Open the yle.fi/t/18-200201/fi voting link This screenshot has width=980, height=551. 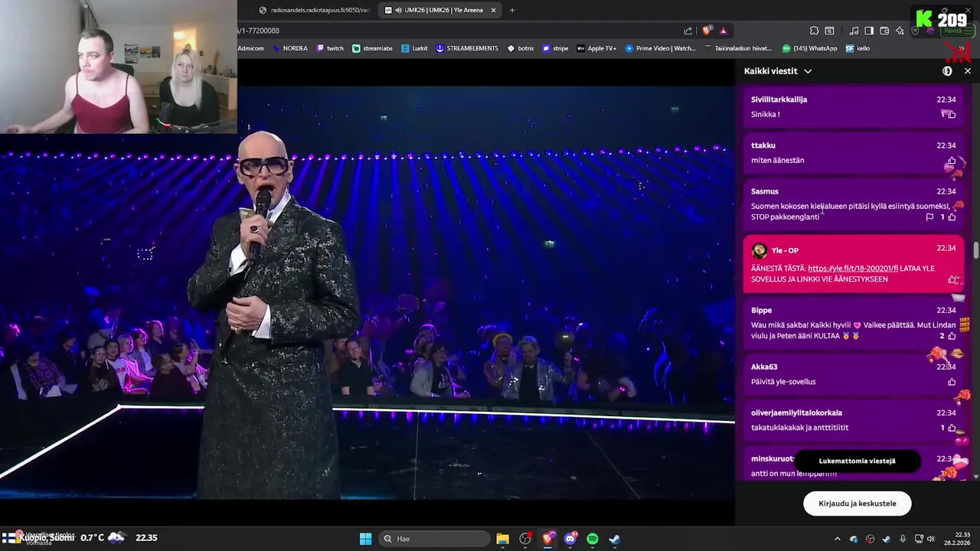coord(853,269)
